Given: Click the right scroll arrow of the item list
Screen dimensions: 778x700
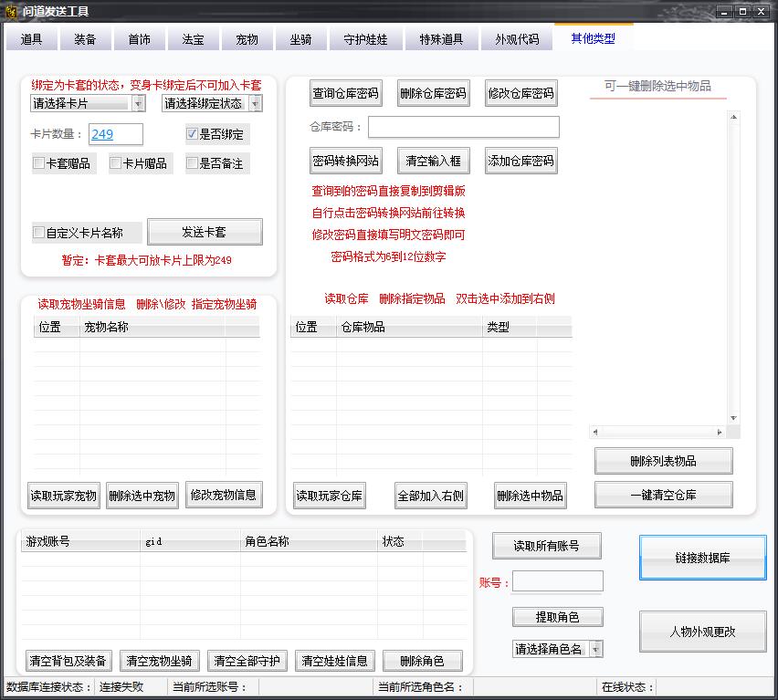Looking at the screenshot, I should [720, 432].
